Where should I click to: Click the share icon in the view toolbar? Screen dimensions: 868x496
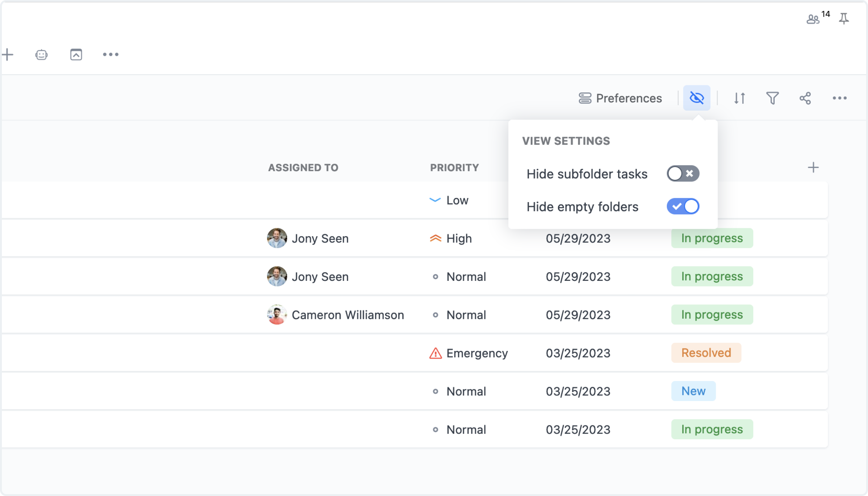pos(805,98)
